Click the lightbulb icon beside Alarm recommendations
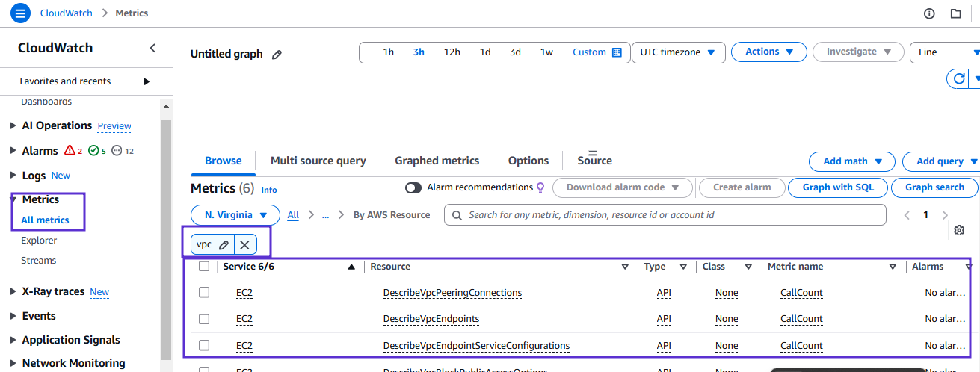This screenshot has height=372, width=980. point(540,187)
